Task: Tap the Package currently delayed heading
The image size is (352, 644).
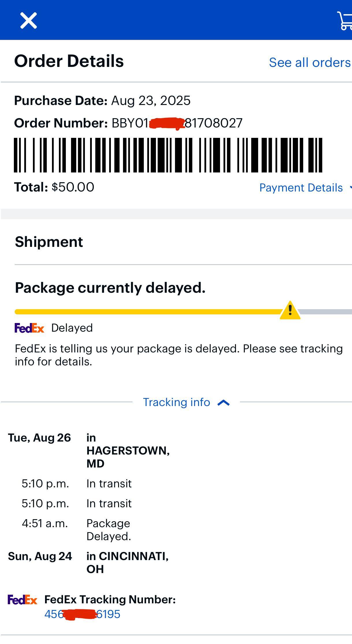Action: [x=110, y=288]
